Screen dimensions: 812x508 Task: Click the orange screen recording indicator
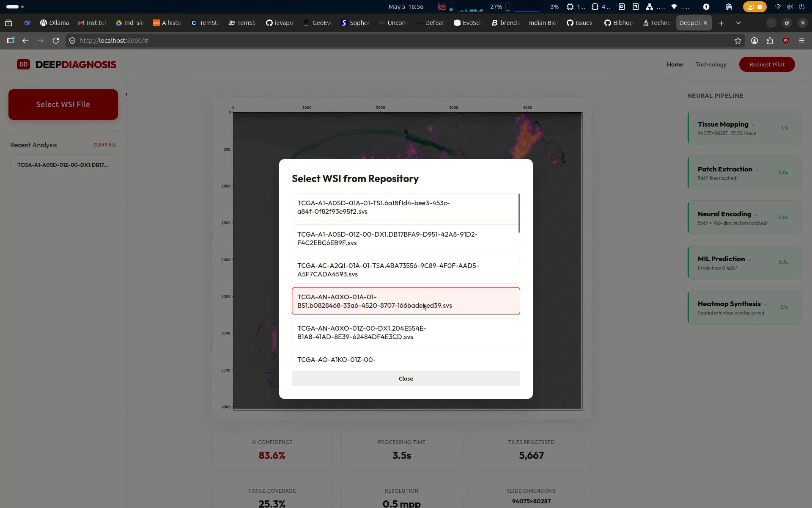754,7
